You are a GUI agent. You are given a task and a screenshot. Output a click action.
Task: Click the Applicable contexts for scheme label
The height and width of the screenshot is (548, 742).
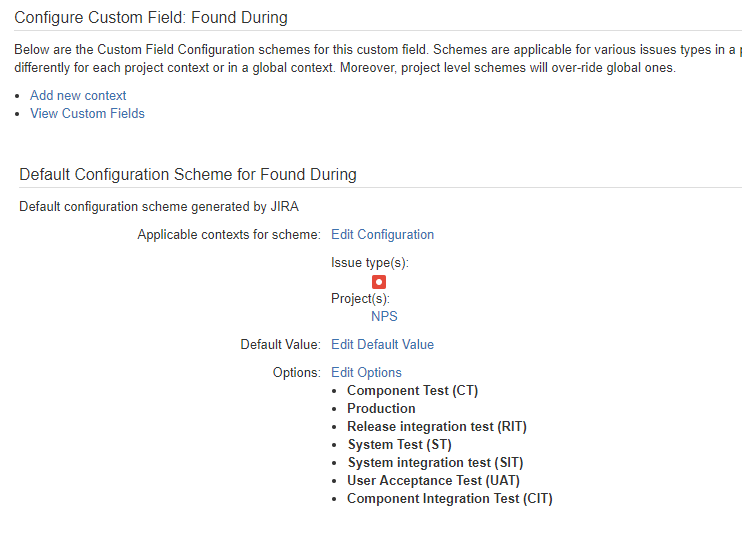(x=229, y=235)
